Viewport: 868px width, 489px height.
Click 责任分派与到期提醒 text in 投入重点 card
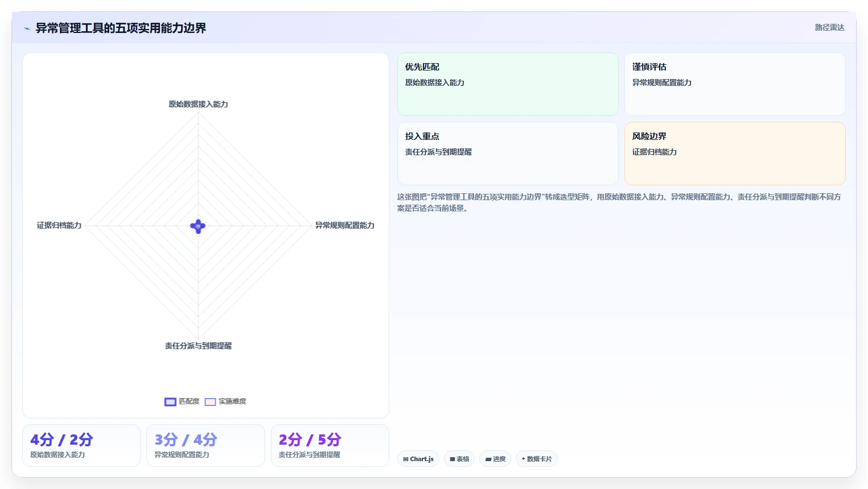pos(438,152)
